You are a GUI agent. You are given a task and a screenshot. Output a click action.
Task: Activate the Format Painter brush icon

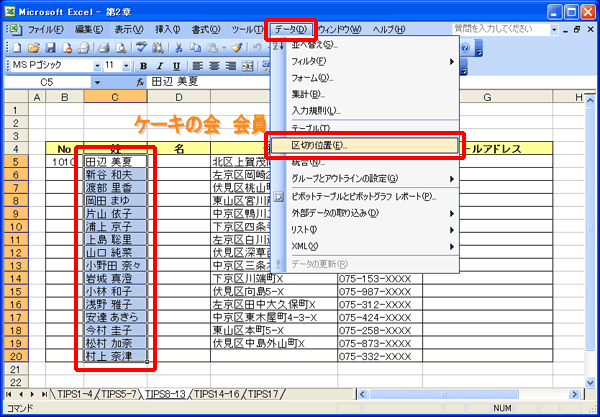click(x=237, y=48)
